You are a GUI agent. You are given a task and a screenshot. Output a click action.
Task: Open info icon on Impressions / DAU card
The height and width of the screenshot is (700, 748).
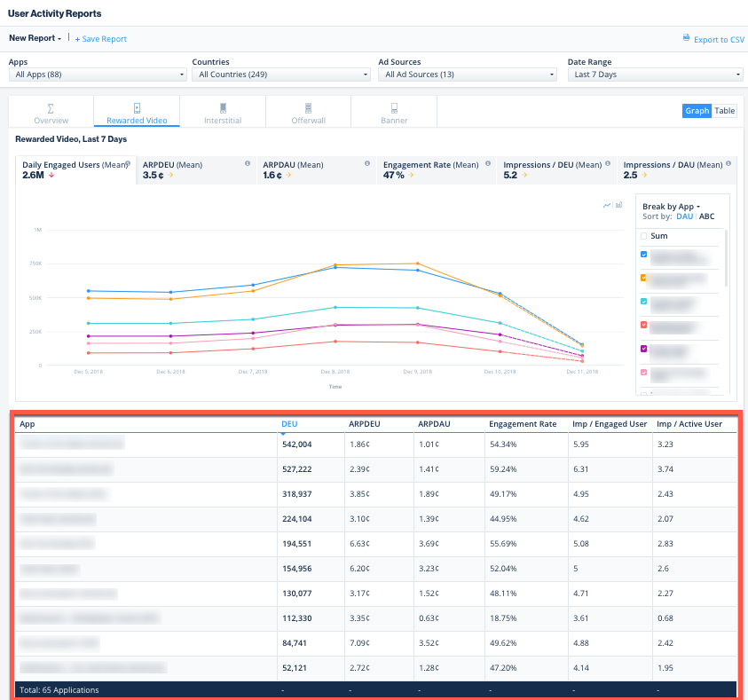(728, 163)
